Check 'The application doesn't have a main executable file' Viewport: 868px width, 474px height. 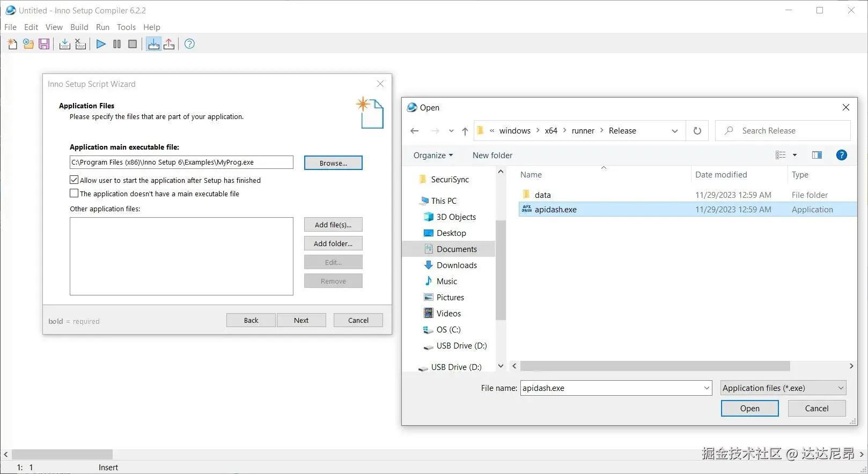click(74, 193)
